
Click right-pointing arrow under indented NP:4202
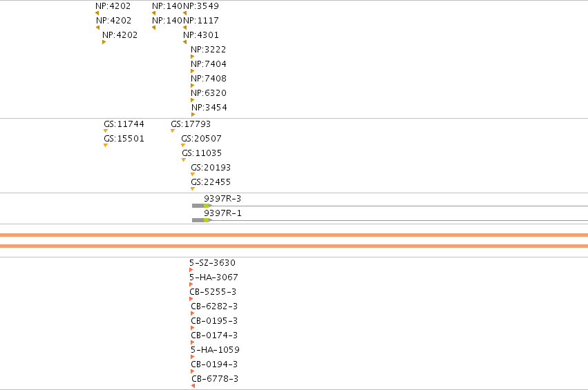tap(104, 42)
